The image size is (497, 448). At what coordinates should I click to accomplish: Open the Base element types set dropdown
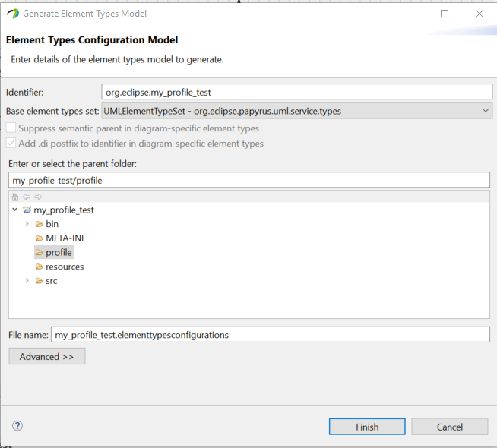pos(296,111)
